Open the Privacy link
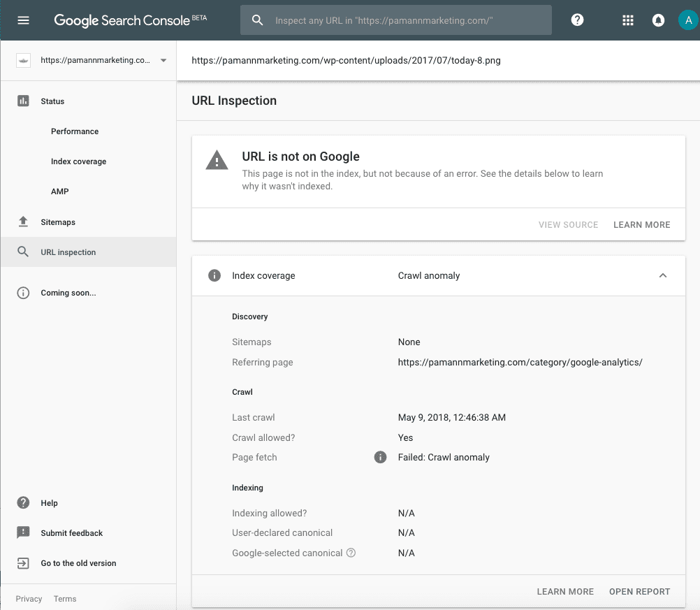 pyautogui.click(x=29, y=599)
